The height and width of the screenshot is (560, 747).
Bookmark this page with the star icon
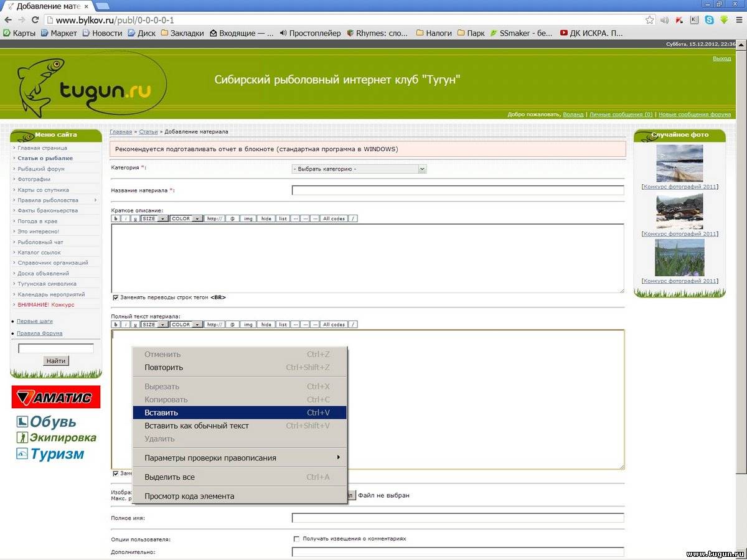pos(650,20)
